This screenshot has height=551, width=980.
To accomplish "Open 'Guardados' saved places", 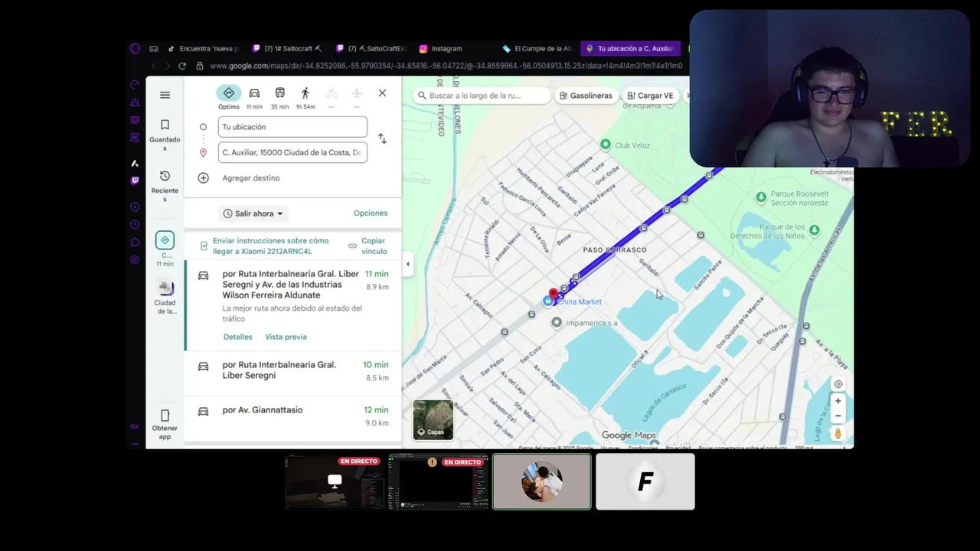I will (x=165, y=133).
